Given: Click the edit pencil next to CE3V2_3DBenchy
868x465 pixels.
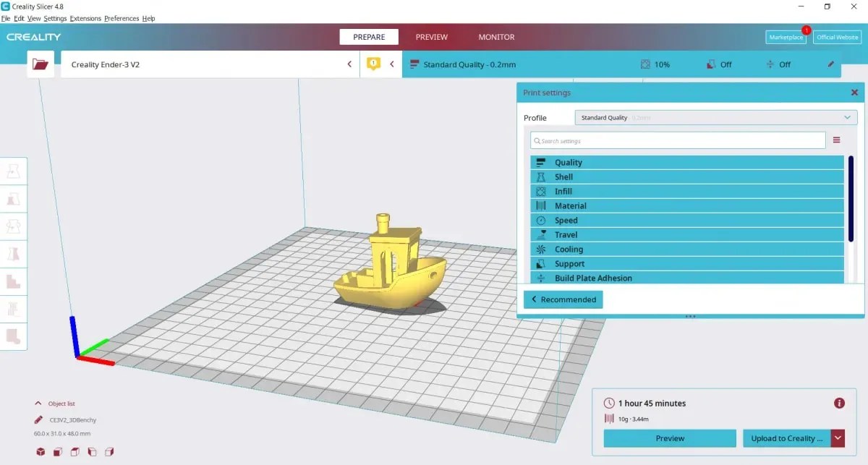Looking at the screenshot, I should (x=38, y=419).
